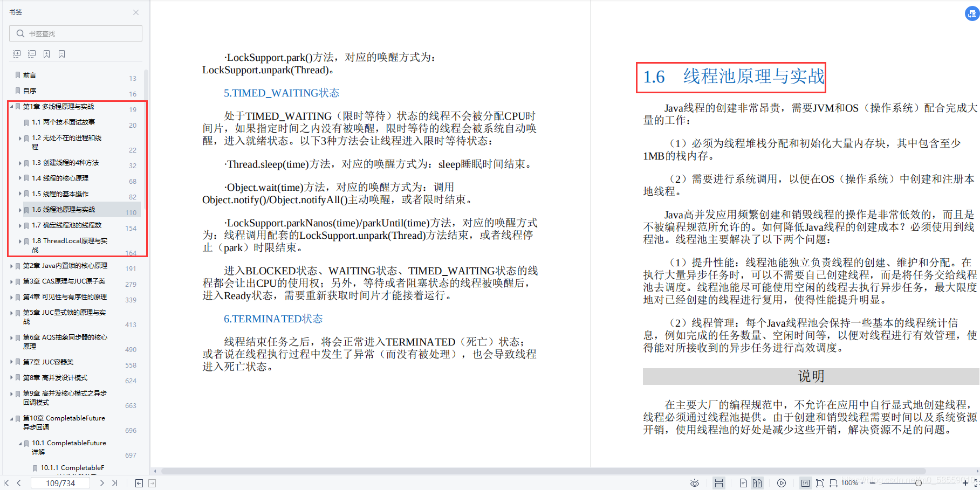Viewport: 980px width, 490px height.
Task: Open the 自序 bookmark
Action: [x=30, y=91]
